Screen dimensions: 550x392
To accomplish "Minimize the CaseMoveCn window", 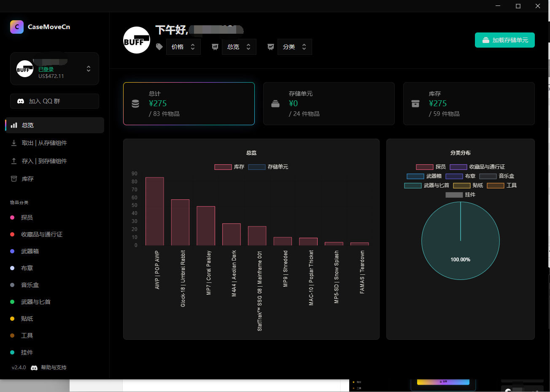I will (x=498, y=6).
